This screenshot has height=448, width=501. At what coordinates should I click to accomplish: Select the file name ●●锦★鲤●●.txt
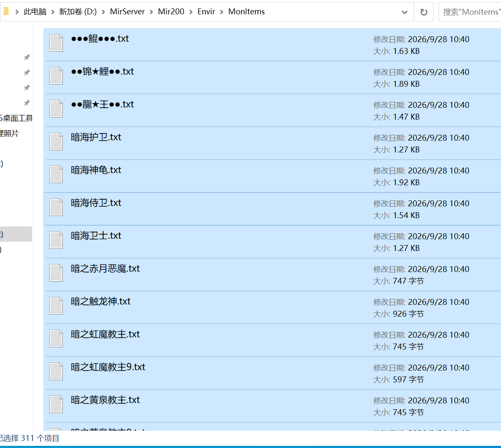click(x=102, y=72)
